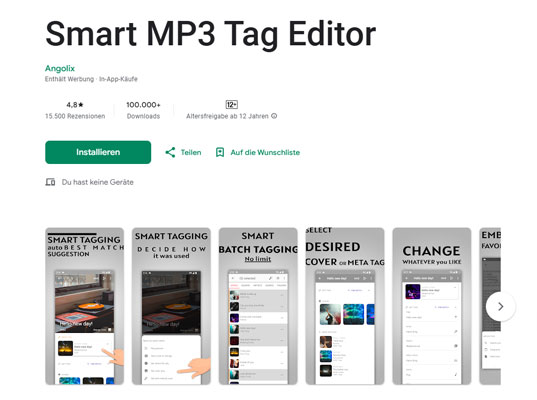Viewport: 537px width, 400px height.
Task: Open the Smart Batch Tagging screenshot
Action: (x=258, y=306)
